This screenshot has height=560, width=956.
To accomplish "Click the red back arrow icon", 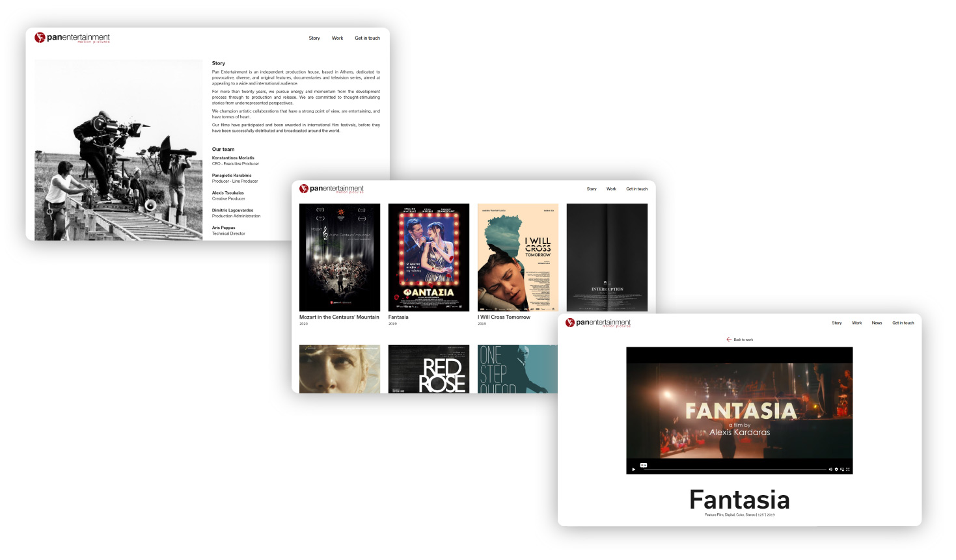I will point(729,340).
